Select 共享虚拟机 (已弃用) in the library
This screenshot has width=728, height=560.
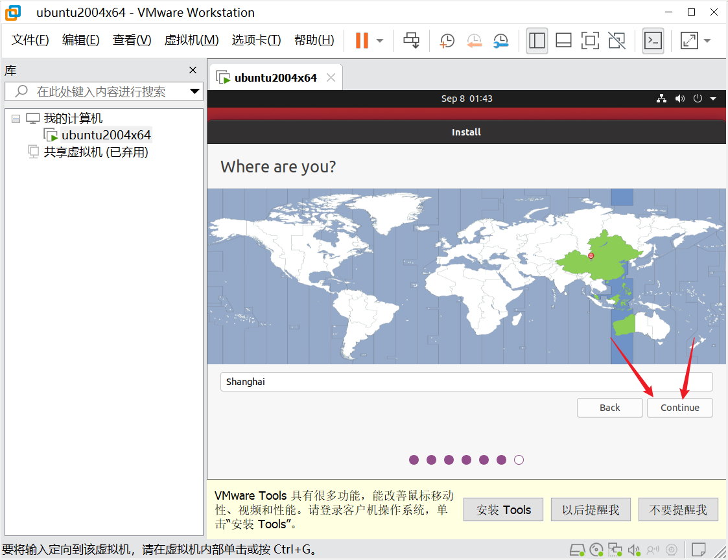pos(96,152)
